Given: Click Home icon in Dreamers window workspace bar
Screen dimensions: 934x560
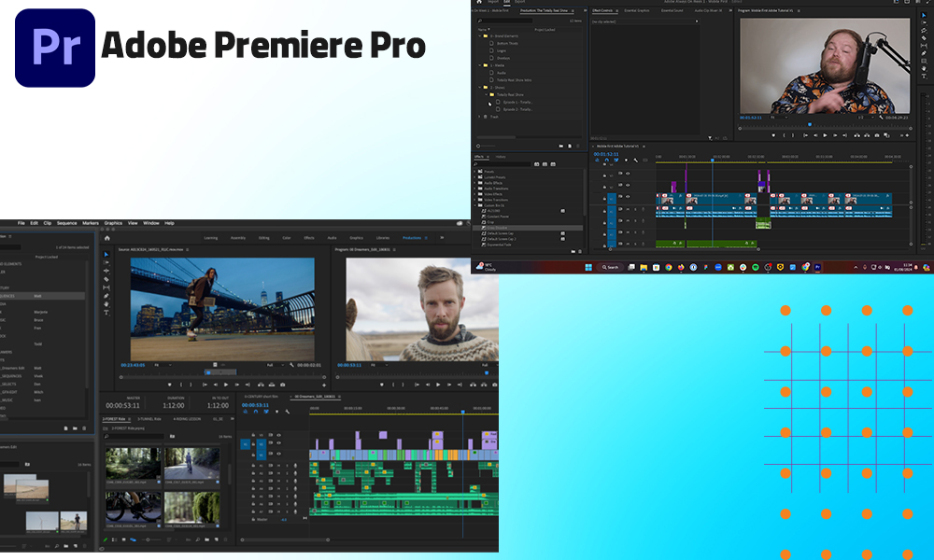Looking at the screenshot, I should 107,238.
